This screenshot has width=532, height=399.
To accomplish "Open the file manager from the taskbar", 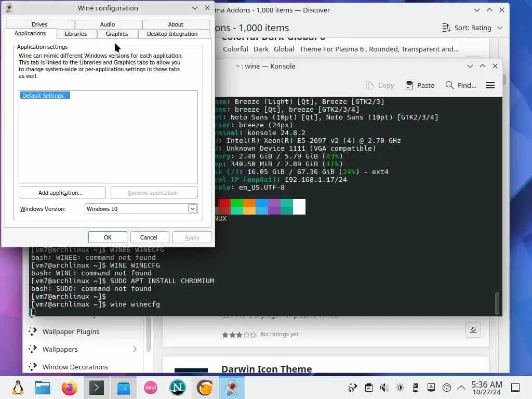I will point(43,388).
